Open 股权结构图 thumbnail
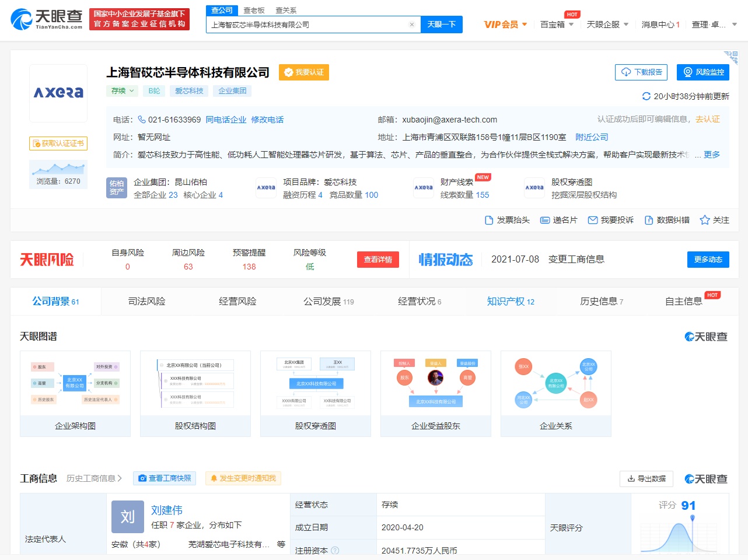This screenshot has height=560, width=748. 195,394
